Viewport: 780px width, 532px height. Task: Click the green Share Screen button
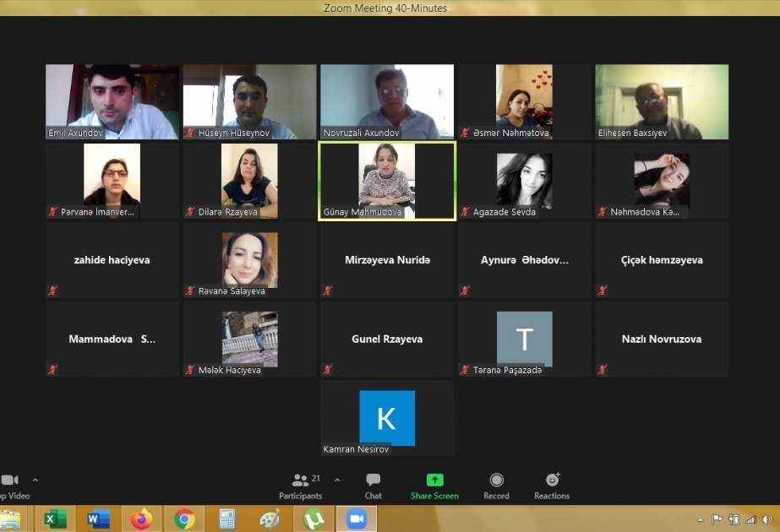point(434,486)
